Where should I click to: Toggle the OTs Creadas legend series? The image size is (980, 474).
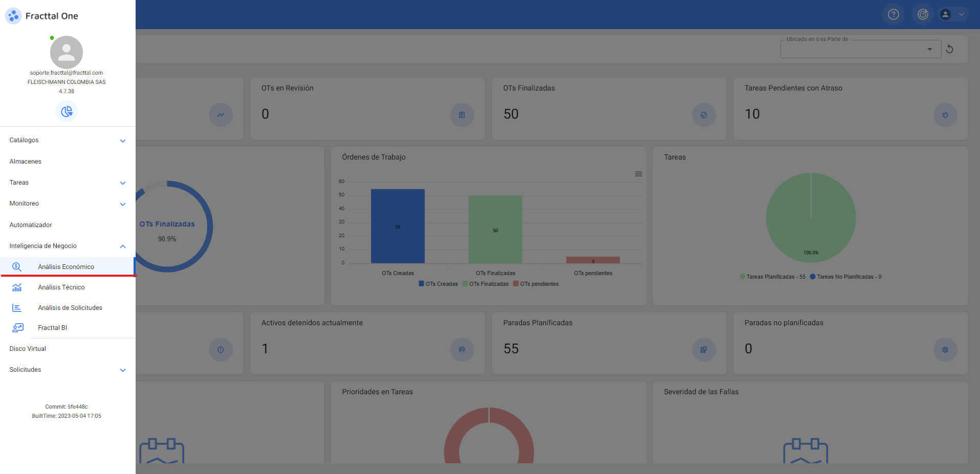[x=438, y=284]
